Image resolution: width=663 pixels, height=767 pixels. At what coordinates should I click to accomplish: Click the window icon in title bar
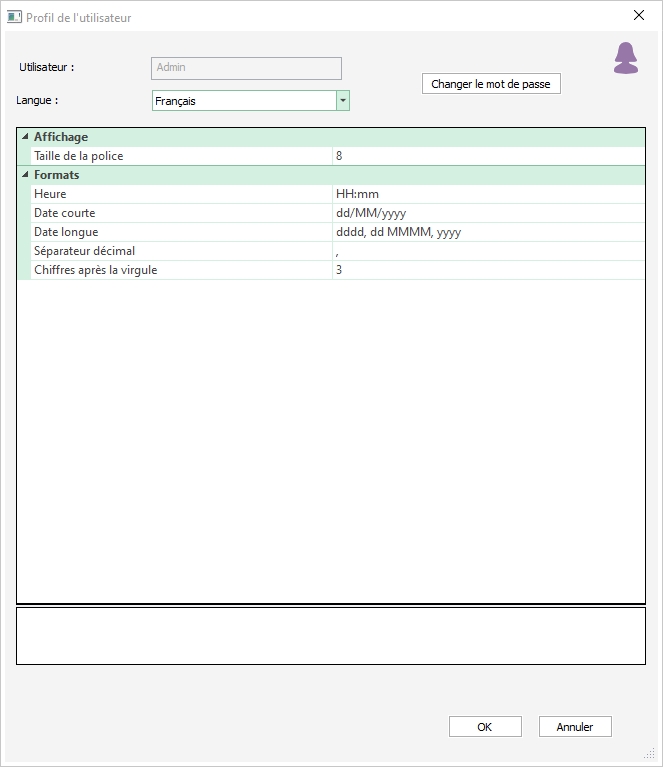click(14, 17)
